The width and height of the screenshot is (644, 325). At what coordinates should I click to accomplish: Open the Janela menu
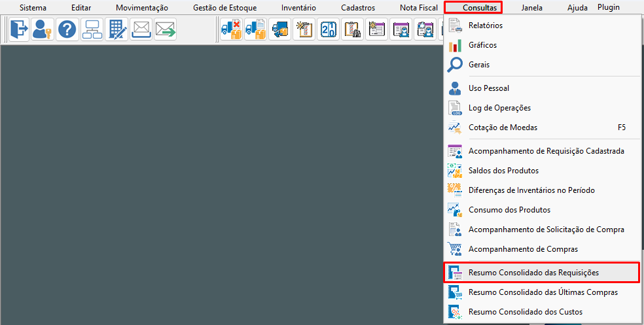click(532, 8)
